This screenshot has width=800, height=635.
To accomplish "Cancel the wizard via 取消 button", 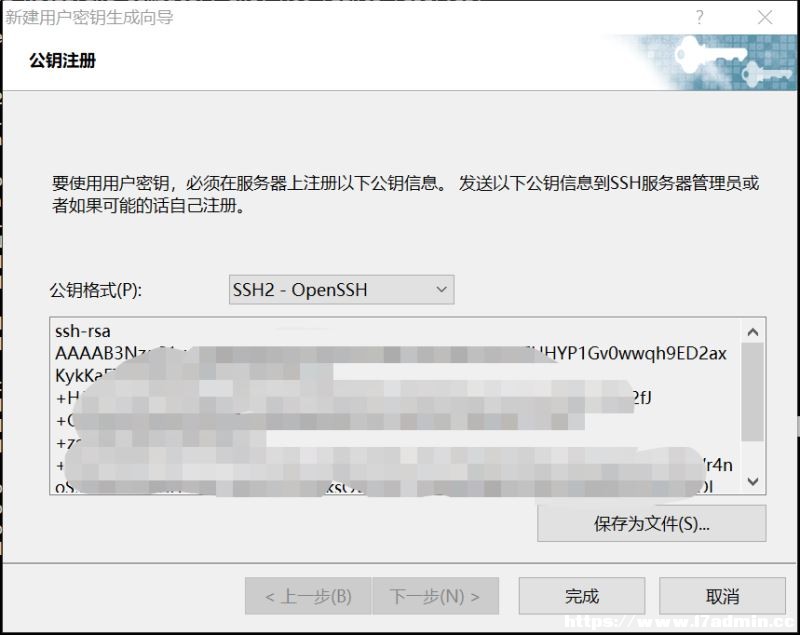I will [x=722, y=596].
